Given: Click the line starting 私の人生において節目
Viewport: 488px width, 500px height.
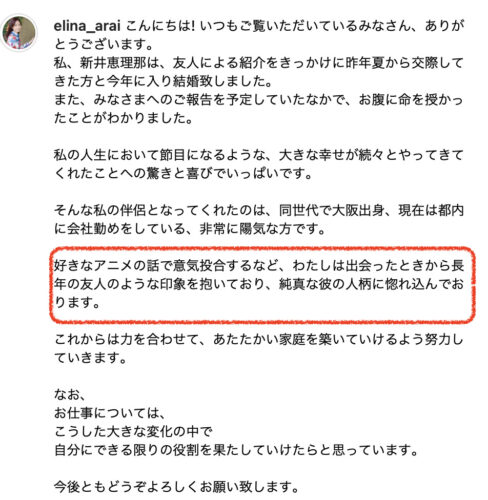Looking at the screenshot, I should [x=259, y=155].
